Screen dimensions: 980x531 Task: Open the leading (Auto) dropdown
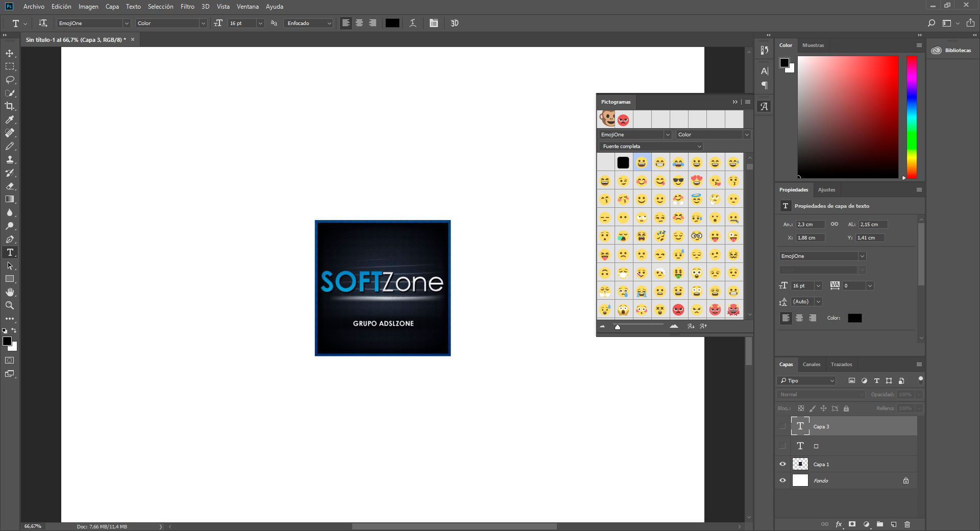[x=818, y=302]
